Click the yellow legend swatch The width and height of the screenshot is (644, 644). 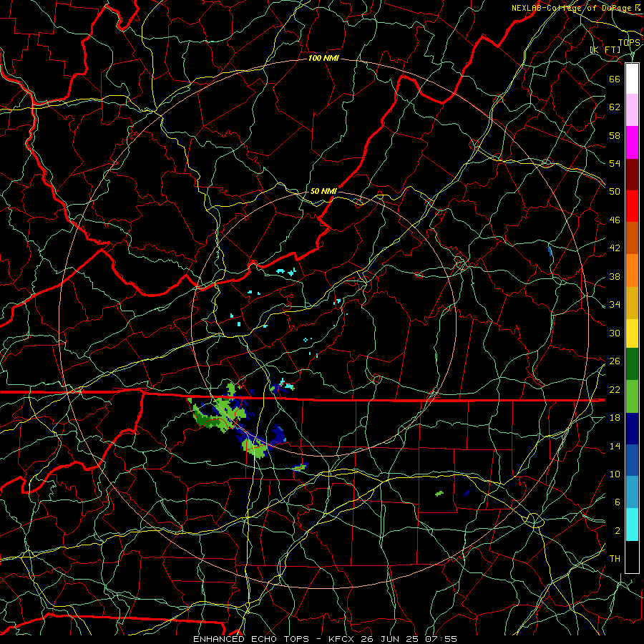pos(632,333)
